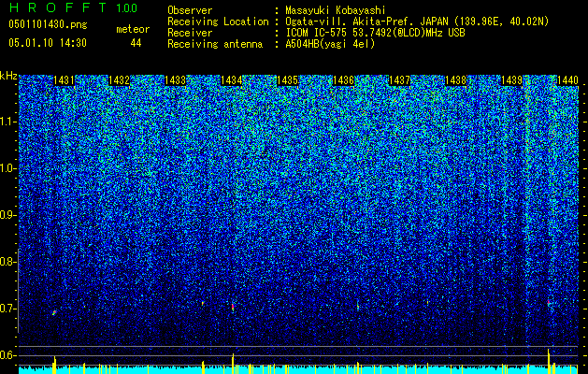Click the observer name Masayuki Kobayashi
The height and width of the screenshot is (374, 588).
(336, 10)
